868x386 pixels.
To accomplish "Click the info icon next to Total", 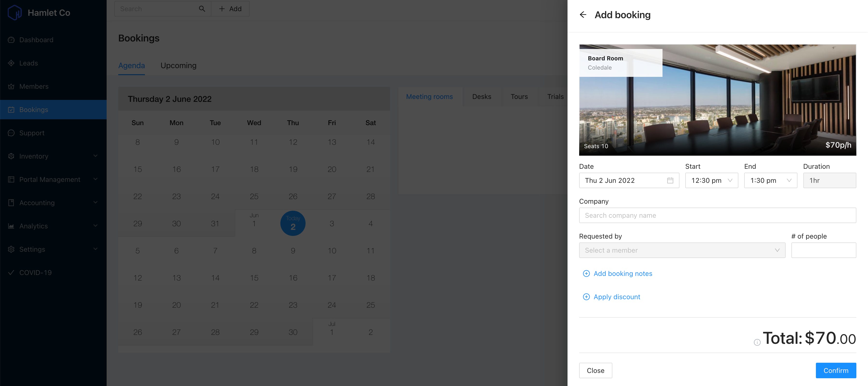I will (757, 342).
